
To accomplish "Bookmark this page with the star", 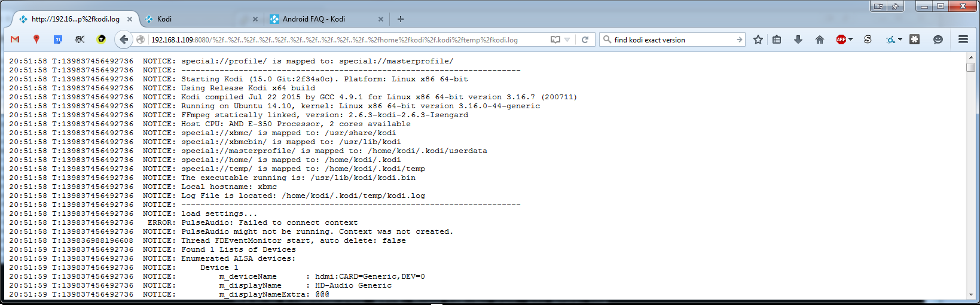I will coord(758,39).
